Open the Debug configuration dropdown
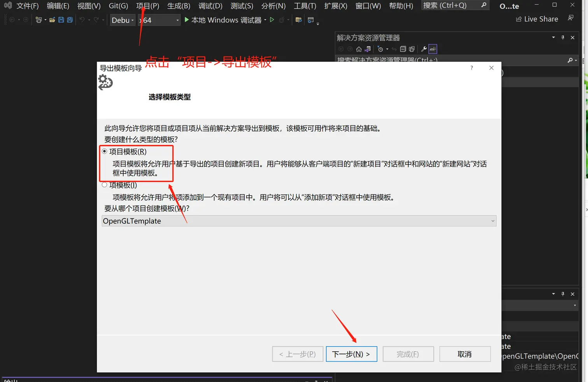The width and height of the screenshot is (588, 382). click(132, 20)
